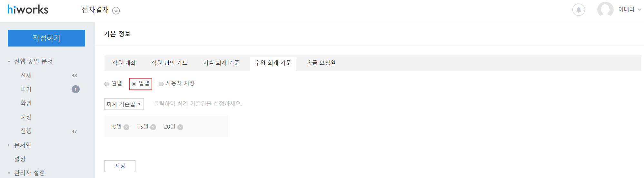Screen dimensions: 644x178
Task: Remove the 20일 date tag
Action: pyautogui.click(x=180, y=127)
